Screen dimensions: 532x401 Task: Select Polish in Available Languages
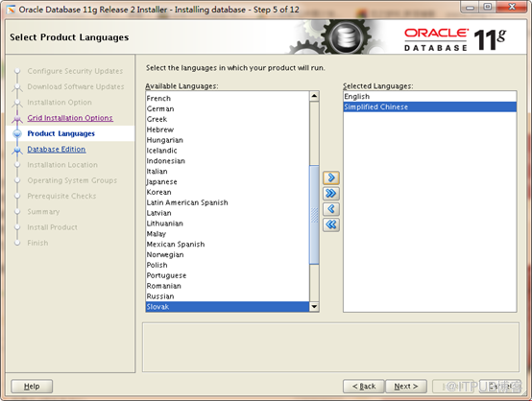pyautogui.click(x=228, y=265)
